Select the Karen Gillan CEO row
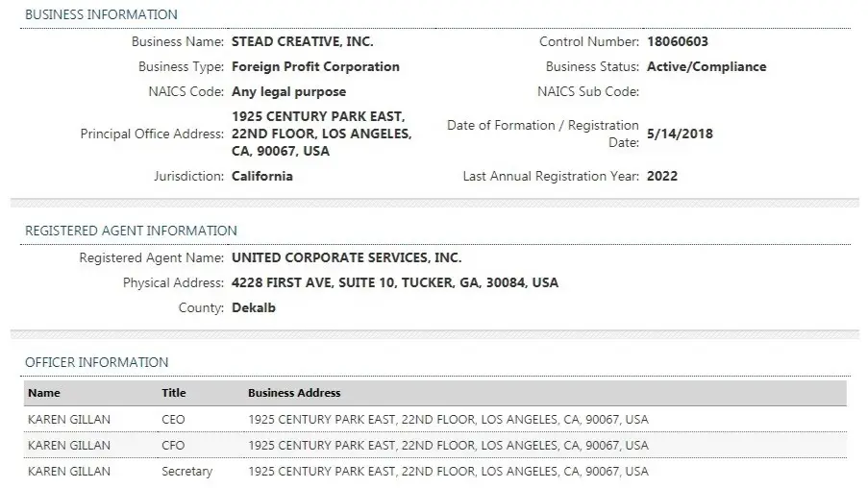Image resolution: width=868 pixels, height=488 pixels. (435, 420)
